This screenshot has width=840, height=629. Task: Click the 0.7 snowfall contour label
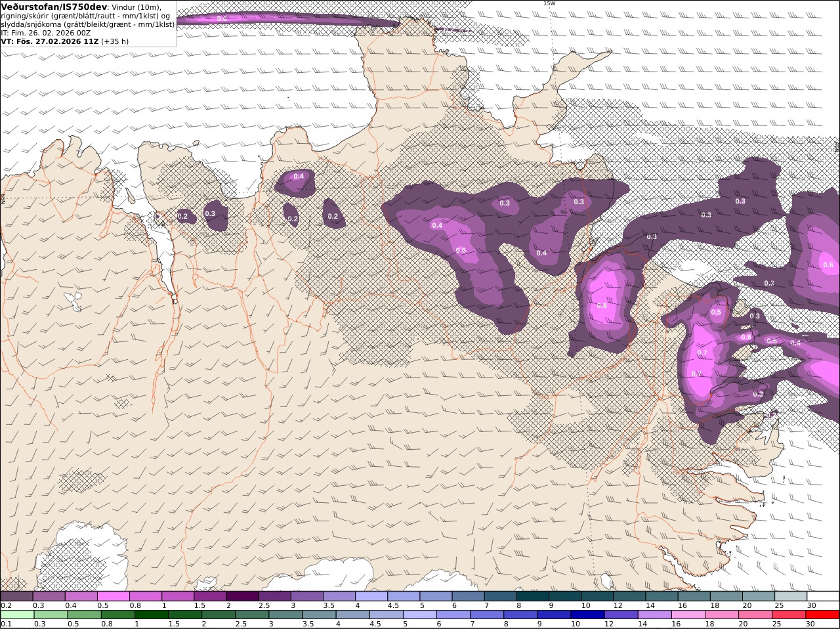coord(702,353)
